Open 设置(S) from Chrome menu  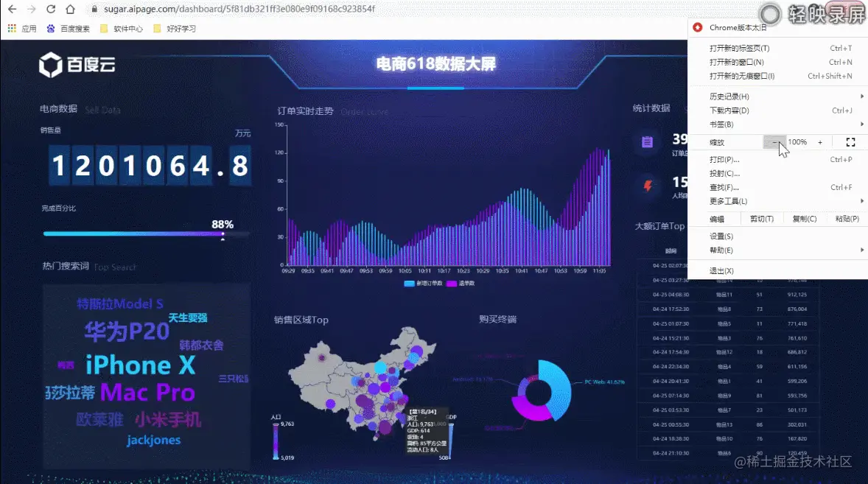coord(777,236)
